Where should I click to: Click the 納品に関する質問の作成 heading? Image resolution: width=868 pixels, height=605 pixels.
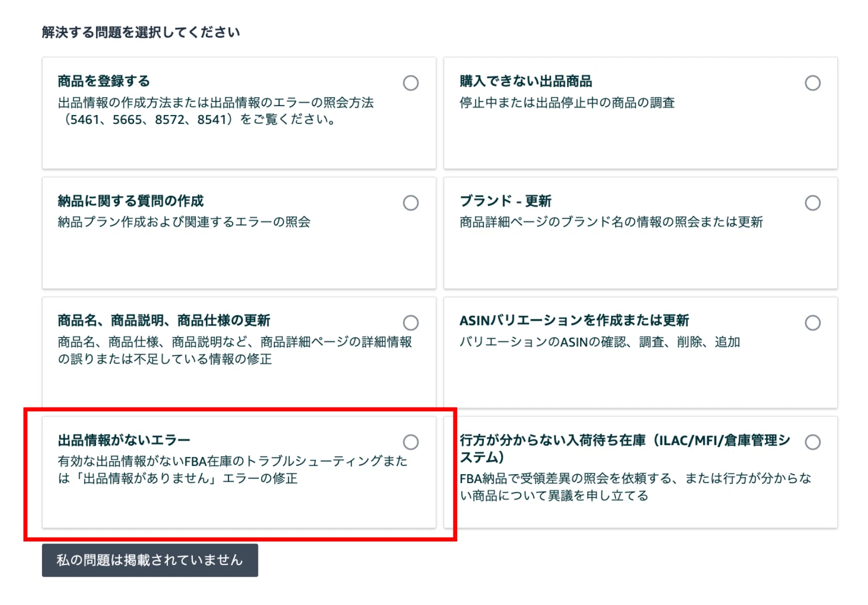(x=130, y=201)
